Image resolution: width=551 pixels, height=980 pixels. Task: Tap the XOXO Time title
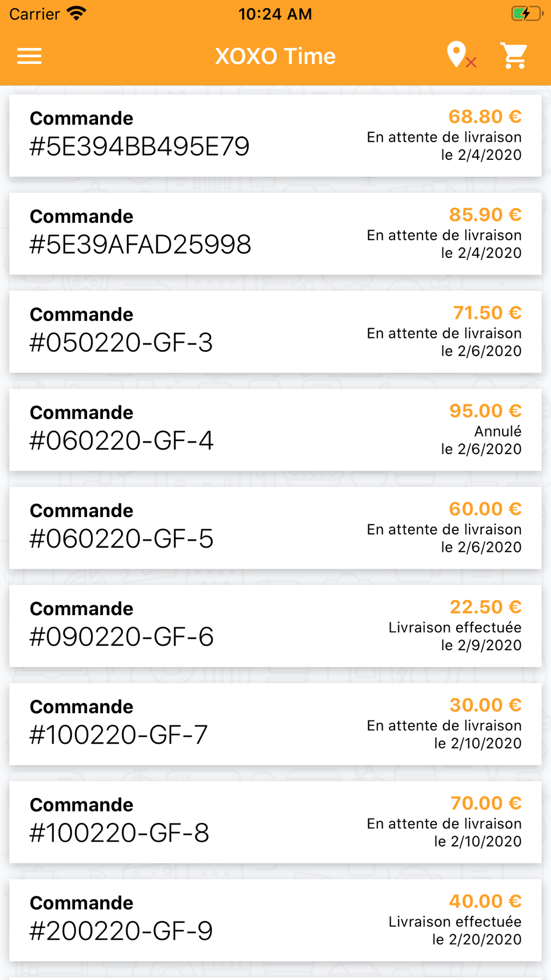(275, 56)
